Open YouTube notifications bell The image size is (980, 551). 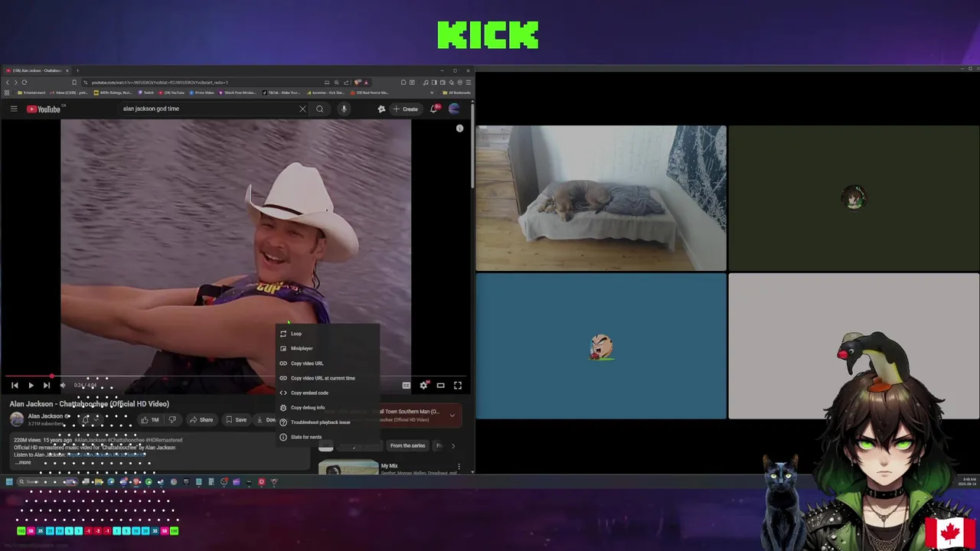[x=434, y=109]
